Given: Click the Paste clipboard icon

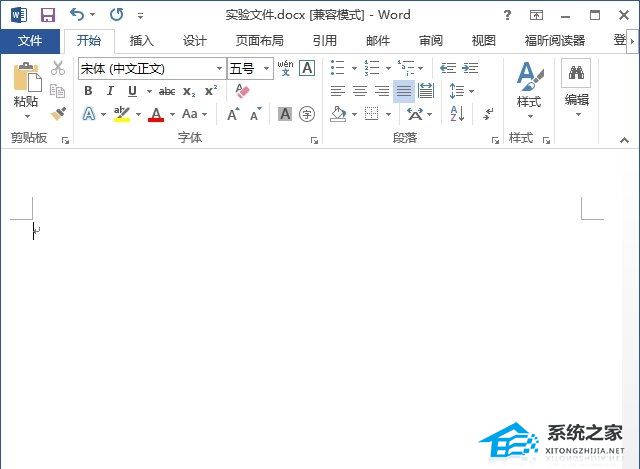Looking at the screenshot, I should coord(27,78).
